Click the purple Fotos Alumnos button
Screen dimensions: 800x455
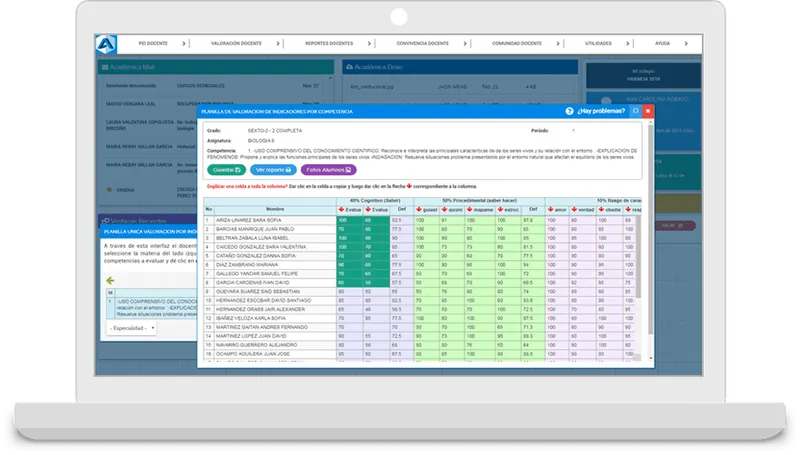click(329, 170)
